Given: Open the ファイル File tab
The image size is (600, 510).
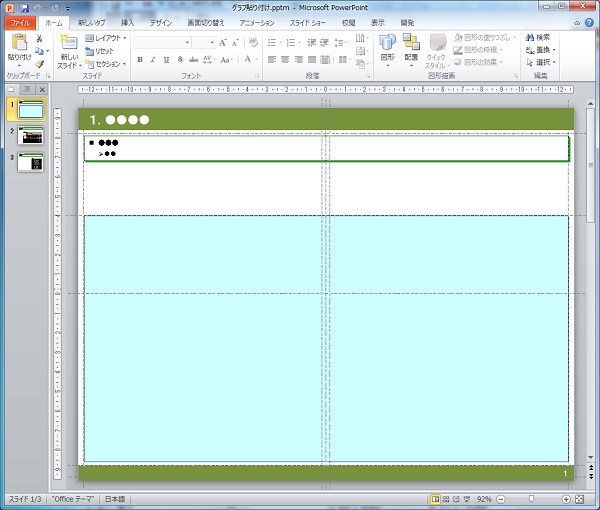Looking at the screenshot, I should pos(20,23).
